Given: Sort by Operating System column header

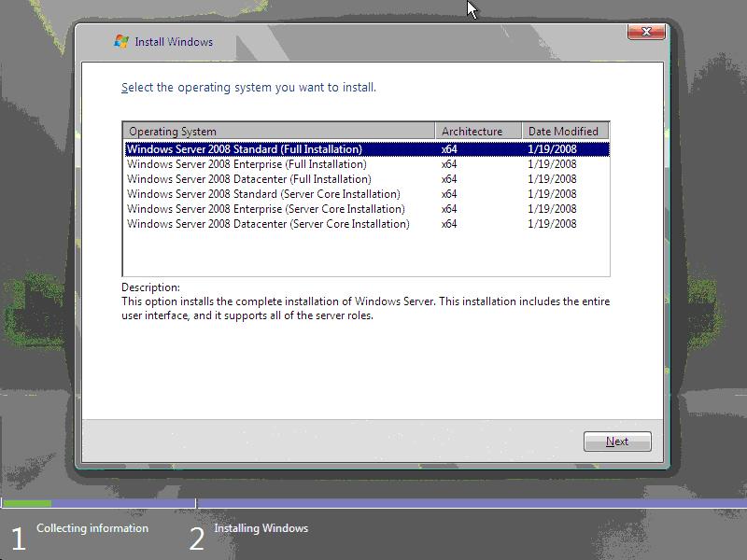Looking at the screenshot, I should (278, 131).
